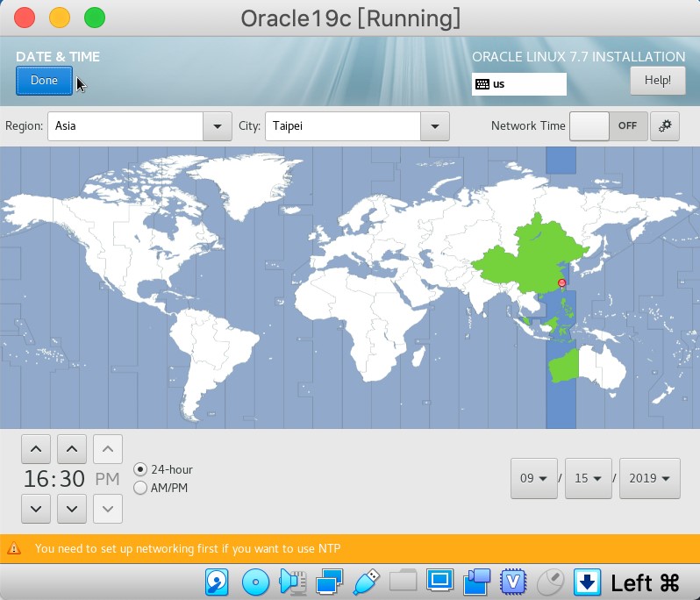The height and width of the screenshot is (600, 700).
Task: Click the Left ⌘ host key indicator
Action: coord(645,583)
